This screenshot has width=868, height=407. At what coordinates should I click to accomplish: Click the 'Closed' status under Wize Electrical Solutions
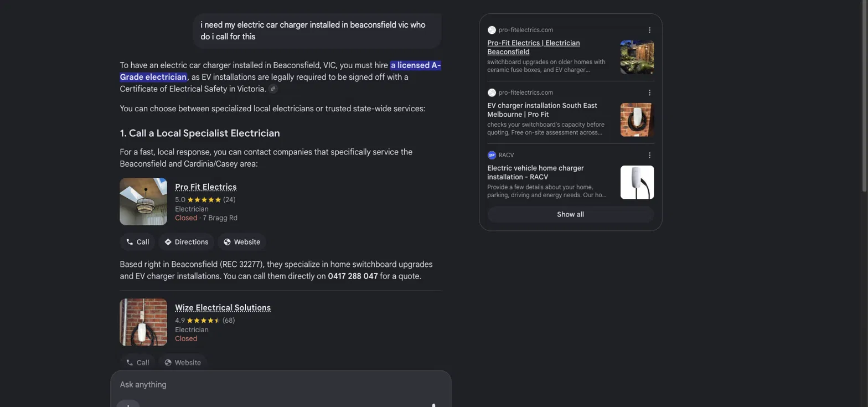pyautogui.click(x=186, y=339)
